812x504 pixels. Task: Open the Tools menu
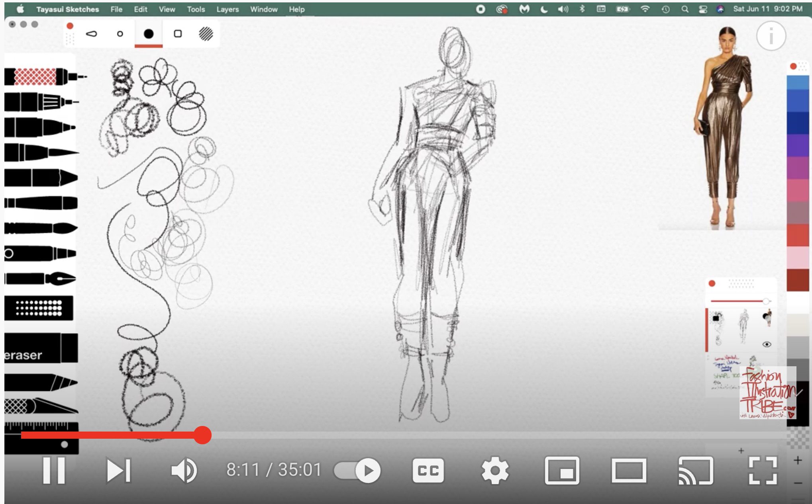196,9
